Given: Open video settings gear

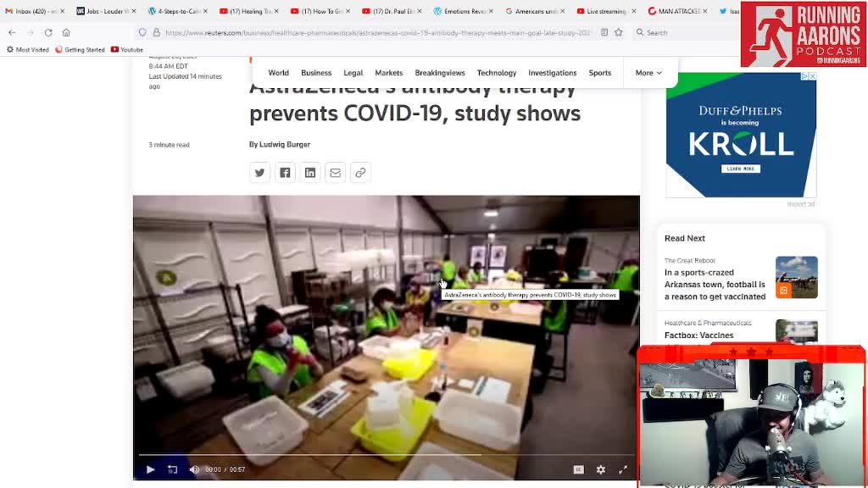Looking at the screenshot, I should (x=601, y=469).
